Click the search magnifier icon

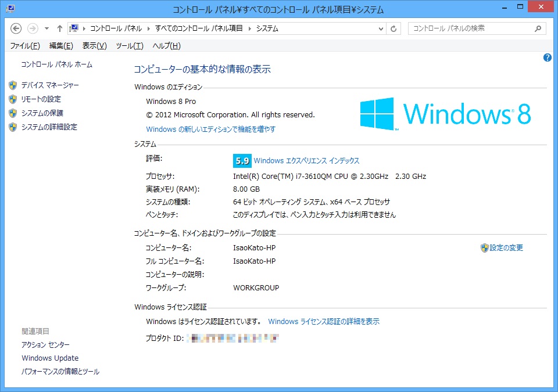[538, 28]
